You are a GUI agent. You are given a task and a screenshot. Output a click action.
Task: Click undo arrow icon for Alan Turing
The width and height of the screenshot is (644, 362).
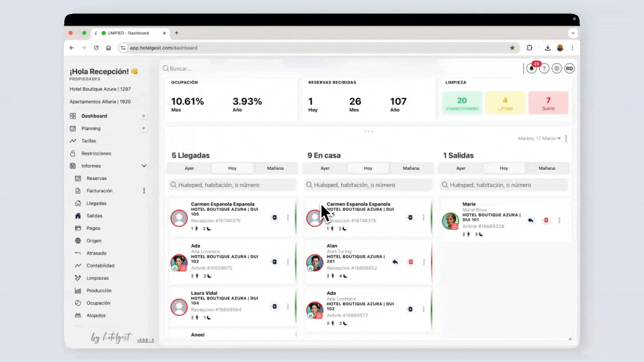395,262
